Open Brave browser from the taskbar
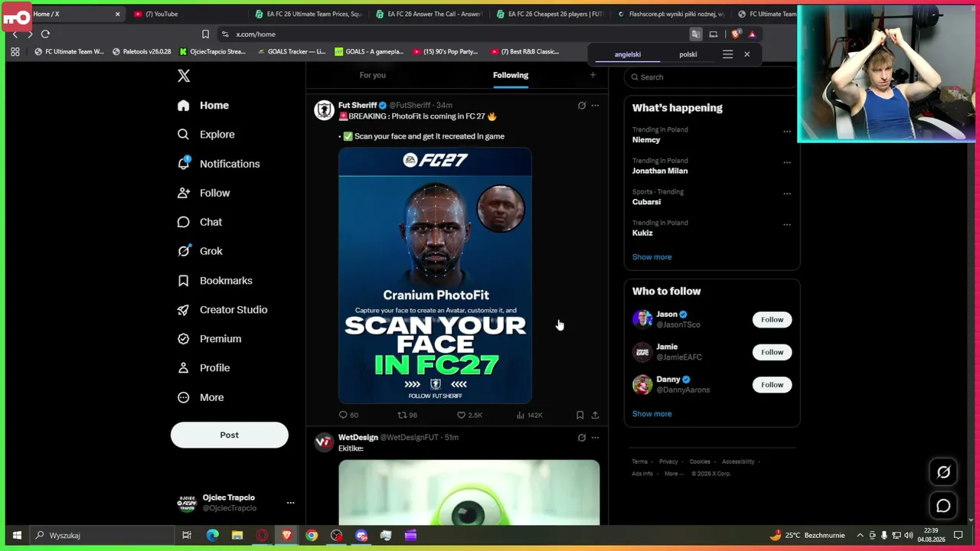 [x=287, y=535]
